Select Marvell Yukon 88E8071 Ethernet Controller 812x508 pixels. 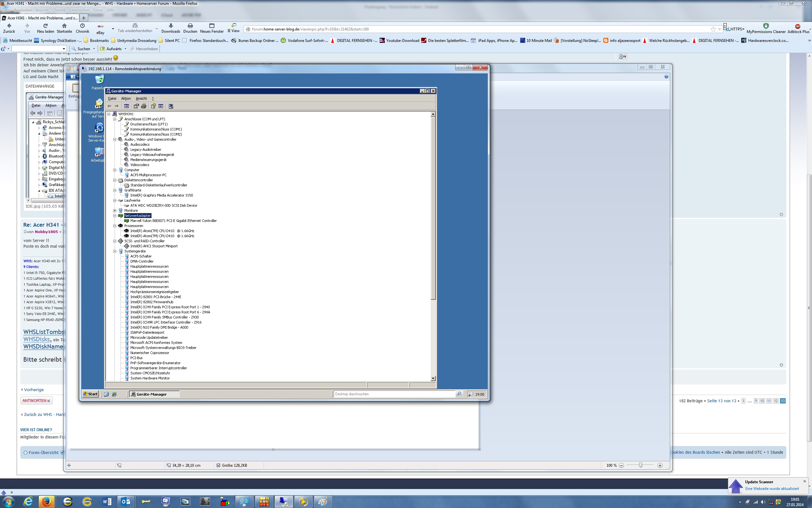[x=173, y=221]
